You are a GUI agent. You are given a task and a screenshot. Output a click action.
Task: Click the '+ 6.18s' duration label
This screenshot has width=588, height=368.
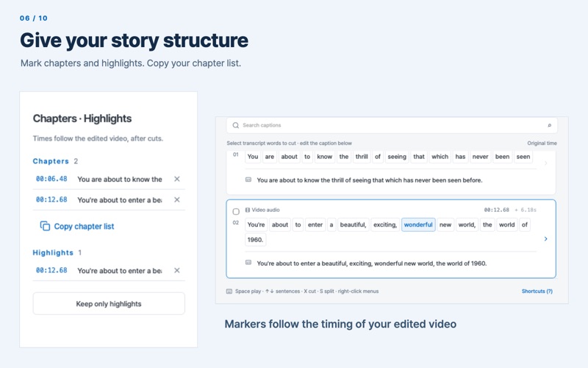tap(526, 210)
